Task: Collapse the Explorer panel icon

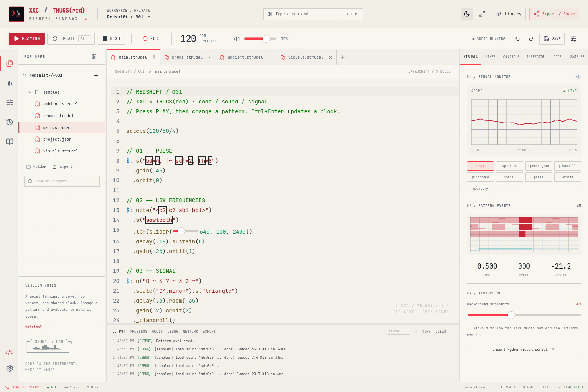Action: point(94,57)
